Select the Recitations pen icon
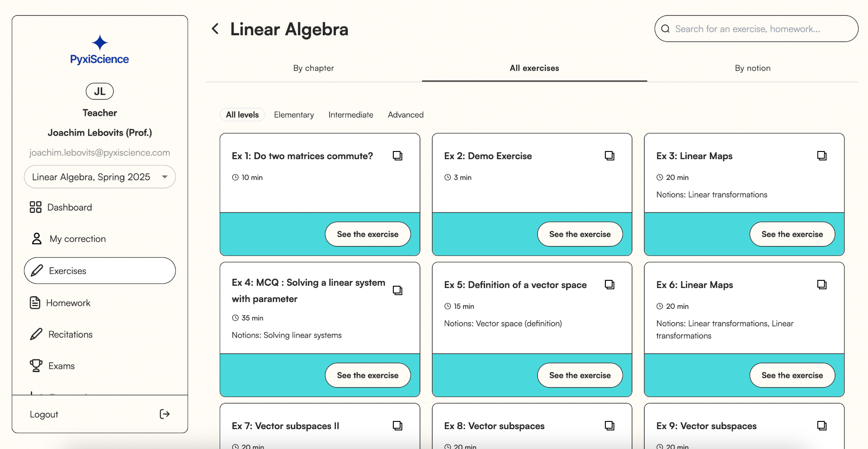 [36, 334]
